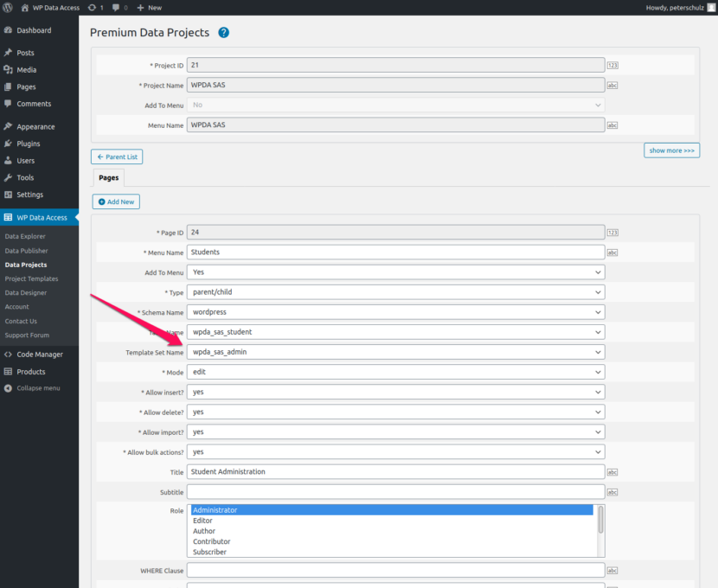The width and height of the screenshot is (718, 588).
Task: Click the abc icon beside the Title field
Action: click(x=612, y=471)
